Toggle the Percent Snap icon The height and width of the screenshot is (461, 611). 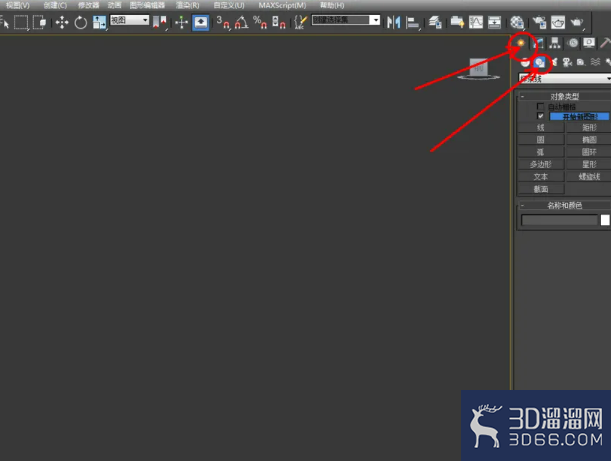[x=260, y=22]
